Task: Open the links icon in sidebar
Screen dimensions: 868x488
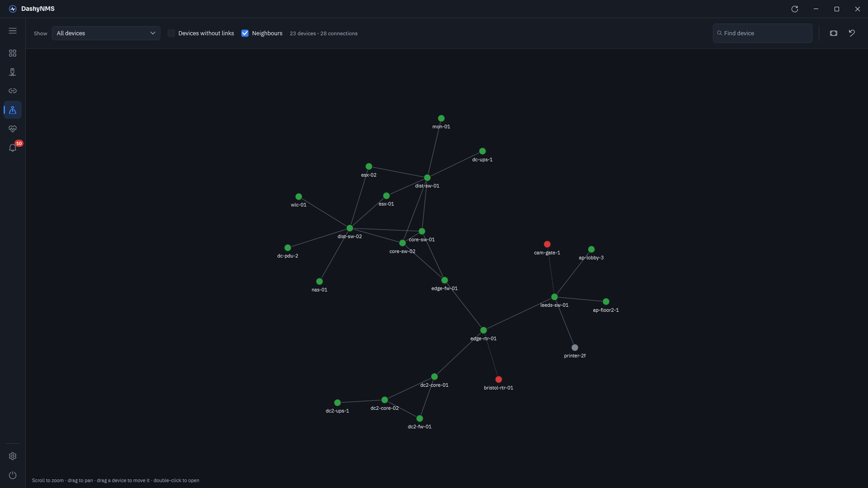Action: (13, 91)
